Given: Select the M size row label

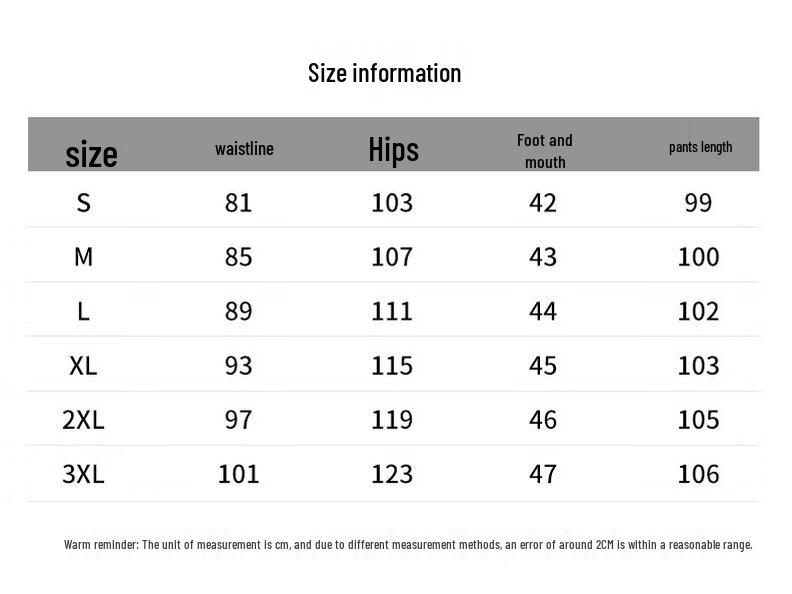Looking at the screenshot, I should pyautogui.click(x=84, y=257).
